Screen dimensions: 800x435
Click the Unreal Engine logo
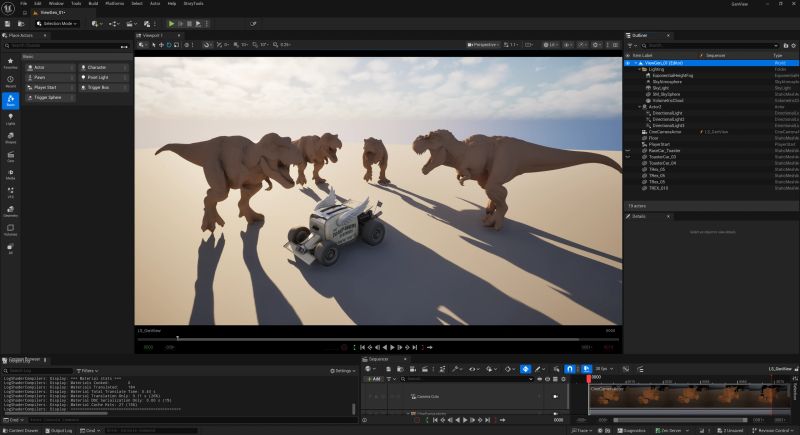(8, 8)
